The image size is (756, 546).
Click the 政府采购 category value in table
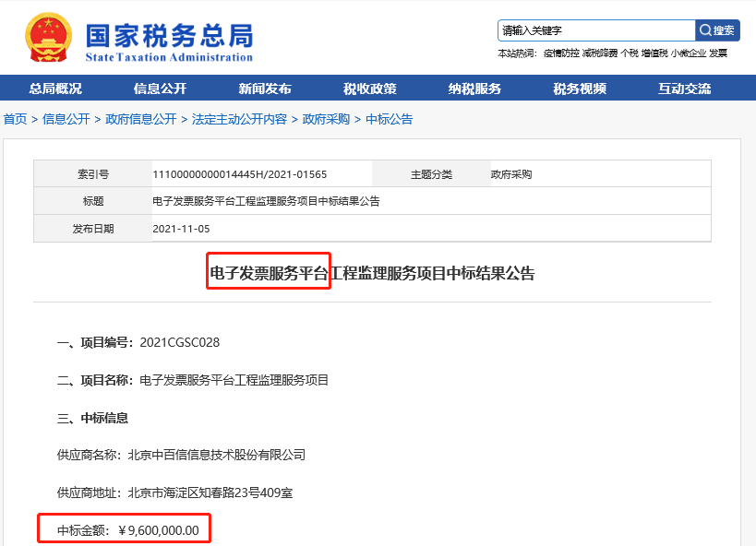pos(511,174)
